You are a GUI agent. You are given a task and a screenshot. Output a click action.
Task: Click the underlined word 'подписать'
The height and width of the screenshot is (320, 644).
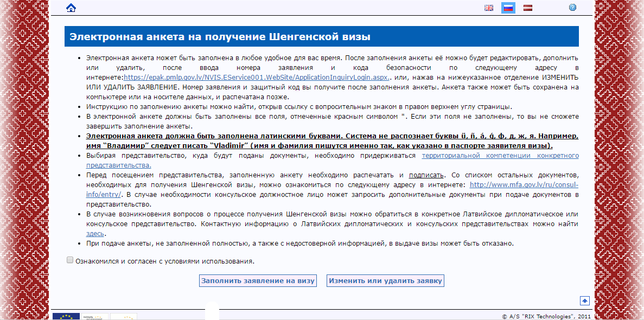pos(426,175)
